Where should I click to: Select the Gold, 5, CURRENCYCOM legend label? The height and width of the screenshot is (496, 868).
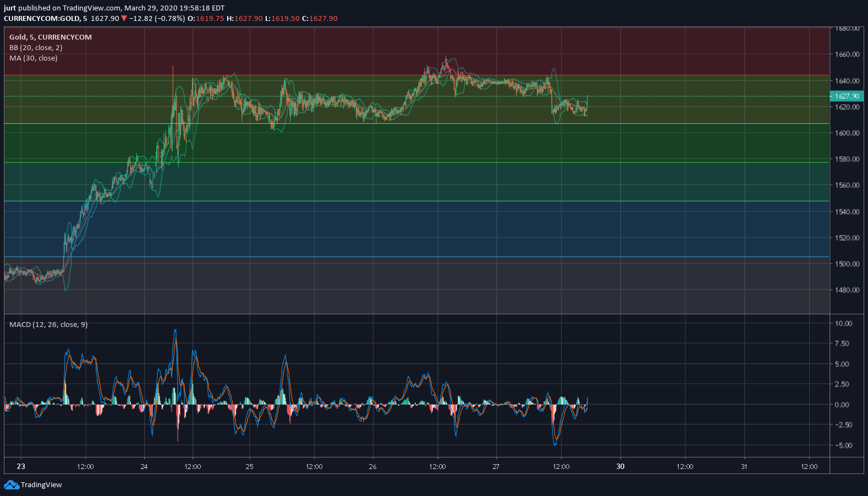click(x=51, y=37)
